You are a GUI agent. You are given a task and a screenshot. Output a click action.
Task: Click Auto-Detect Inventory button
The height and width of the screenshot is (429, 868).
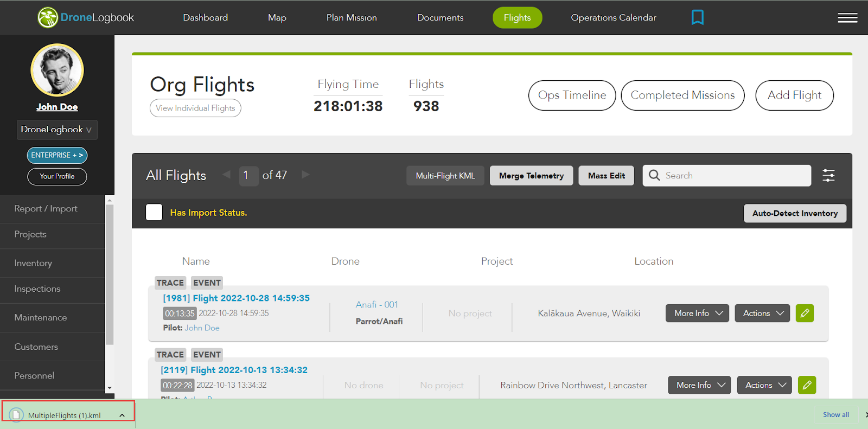795,213
